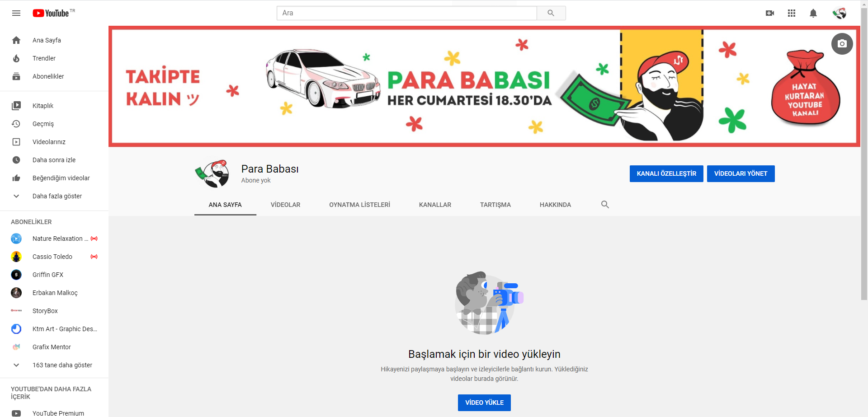
Task: Click the page vertical scrollbar
Action: click(864, 154)
